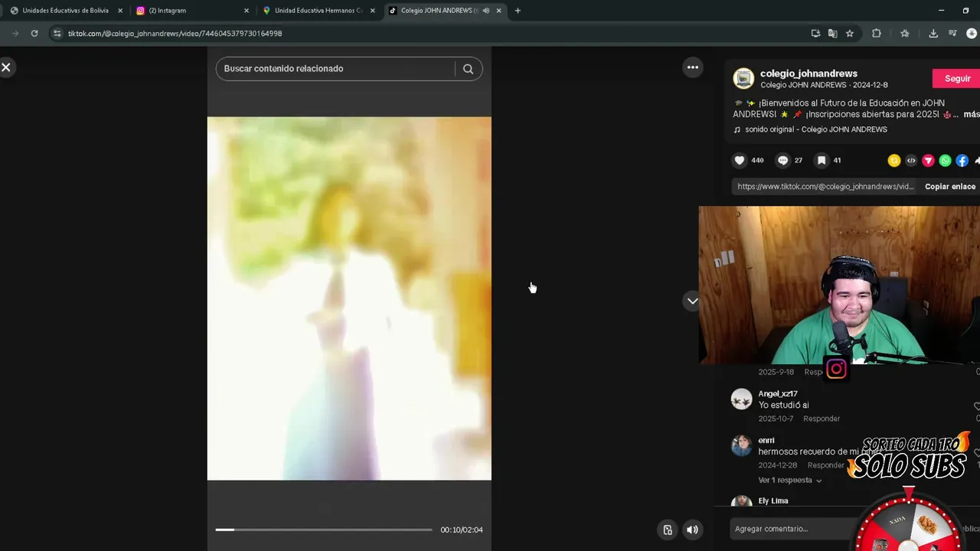Click the Instagram icon on webcam overlay
Image resolution: width=980 pixels, height=551 pixels.
click(x=836, y=370)
